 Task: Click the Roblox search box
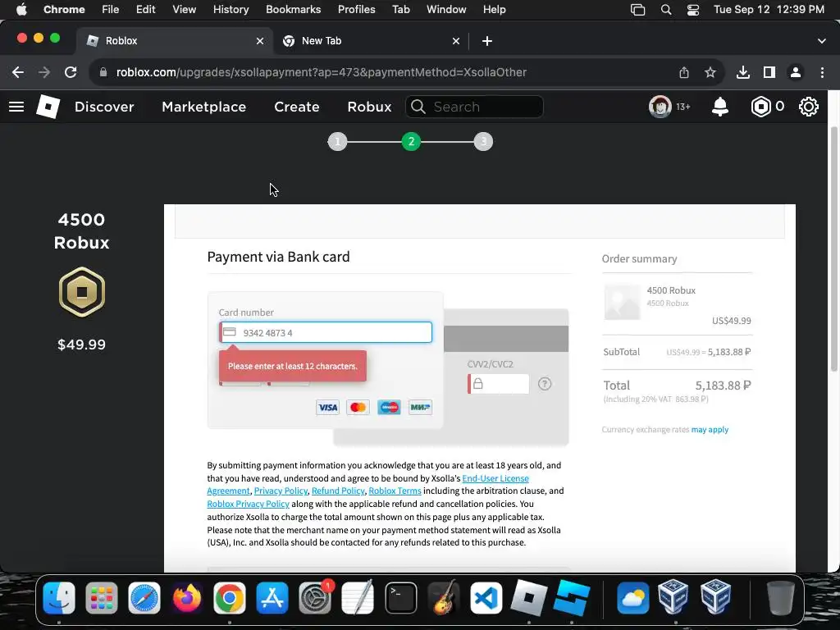pos(475,107)
